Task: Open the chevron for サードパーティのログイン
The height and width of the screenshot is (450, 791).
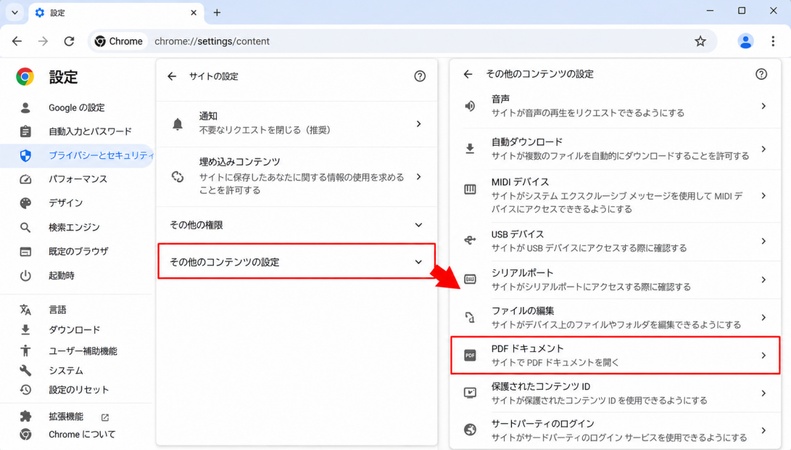Action: (763, 430)
